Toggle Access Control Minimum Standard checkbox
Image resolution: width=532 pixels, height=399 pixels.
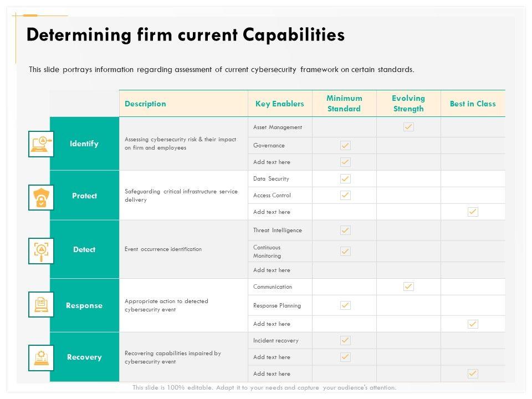345,195
